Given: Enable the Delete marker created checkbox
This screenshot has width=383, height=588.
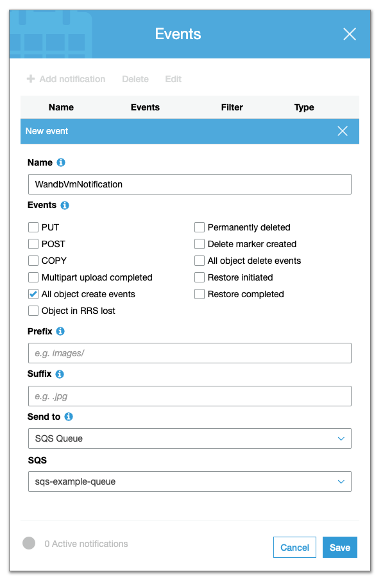Looking at the screenshot, I should (x=200, y=244).
